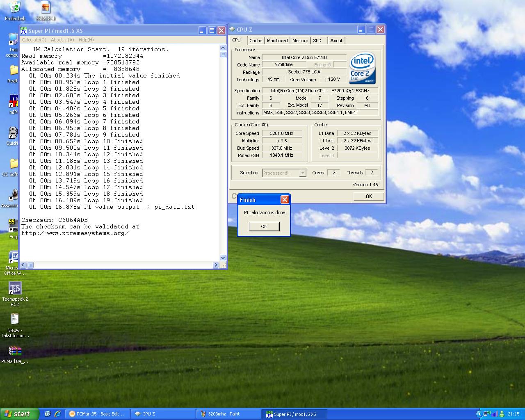525x420 pixels.
Task: Open the S5022540 desktop file icon
Action: [46, 7]
